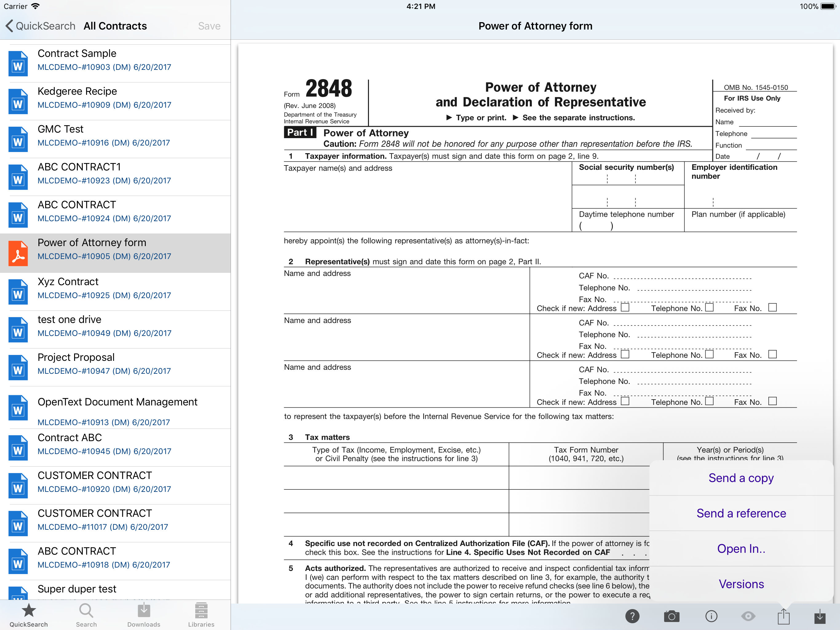Check Telephone No. box for first representative
Viewport: 840px width, 630px height.
tap(709, 307)
